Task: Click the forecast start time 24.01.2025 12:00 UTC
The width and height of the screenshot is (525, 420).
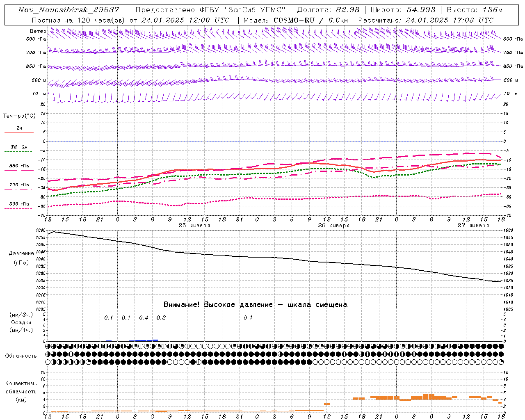Action: pos(185,20)
